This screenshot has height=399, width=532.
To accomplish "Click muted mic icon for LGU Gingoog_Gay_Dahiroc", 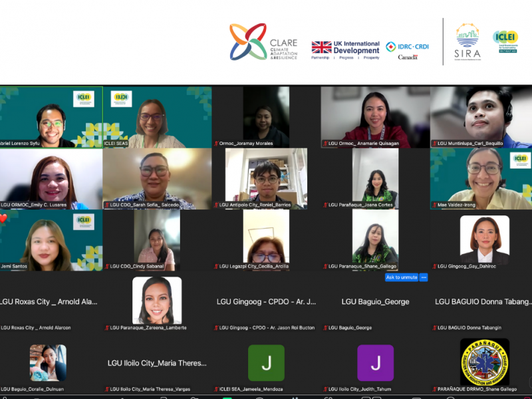I will pos(434,267).
